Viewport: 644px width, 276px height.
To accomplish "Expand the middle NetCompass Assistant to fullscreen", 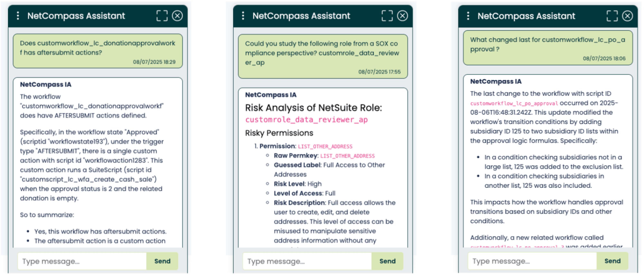I will coord(387,16).
